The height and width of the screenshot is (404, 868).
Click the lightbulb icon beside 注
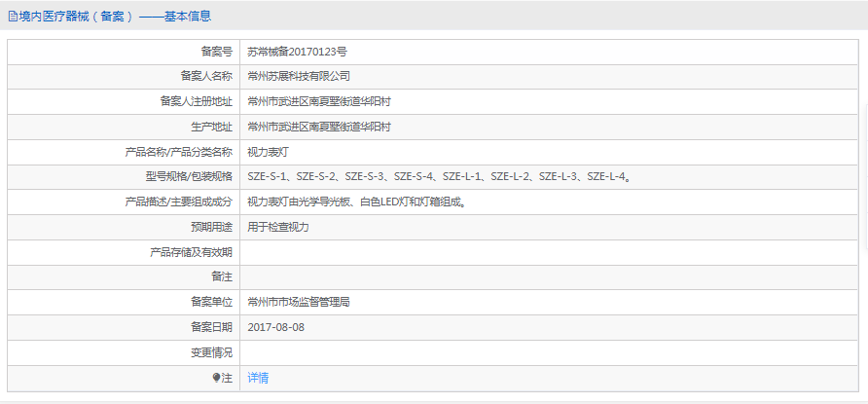point(216,378)
